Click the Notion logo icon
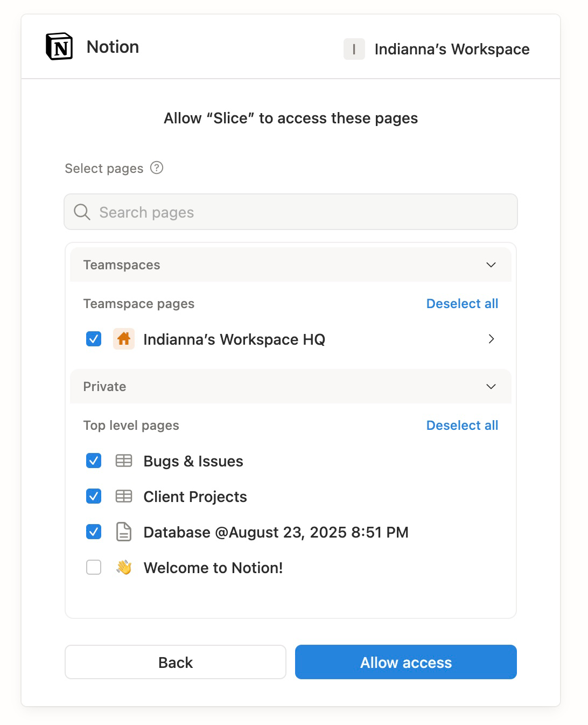 coord(59,46)
